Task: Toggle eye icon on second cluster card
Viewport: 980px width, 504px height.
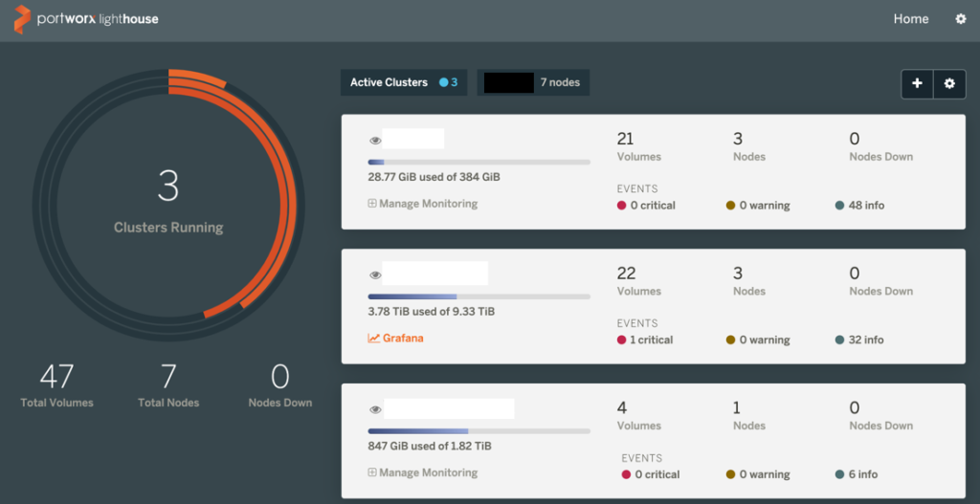Action: pos(375,274)
